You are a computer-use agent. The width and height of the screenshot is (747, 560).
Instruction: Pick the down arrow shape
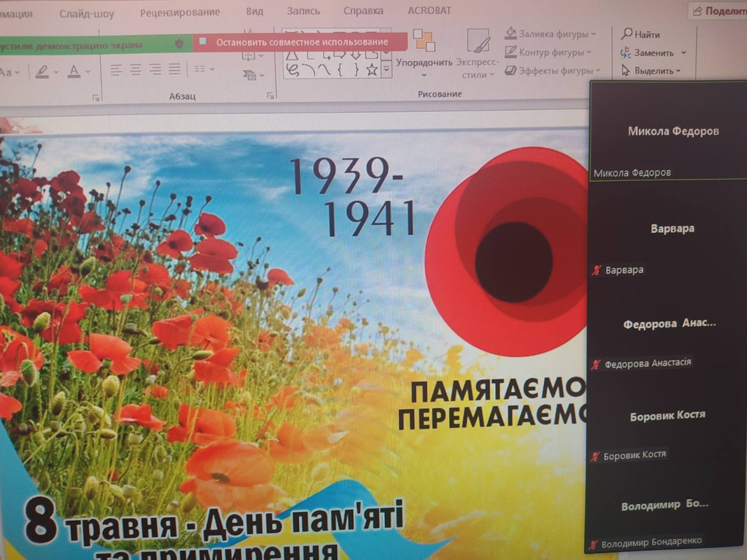point(356,55)
